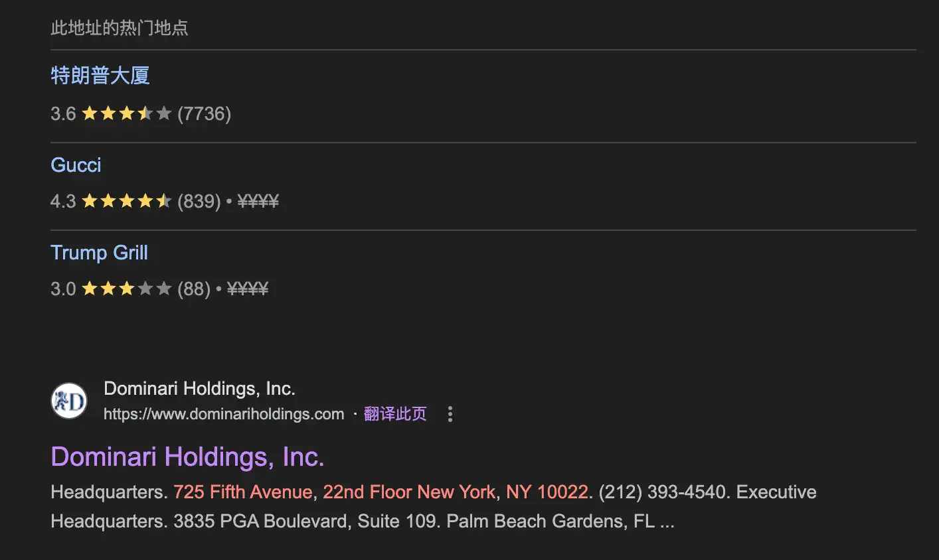Click the 3.6 star rating for 特朗普大厦

tap(126, 113)
